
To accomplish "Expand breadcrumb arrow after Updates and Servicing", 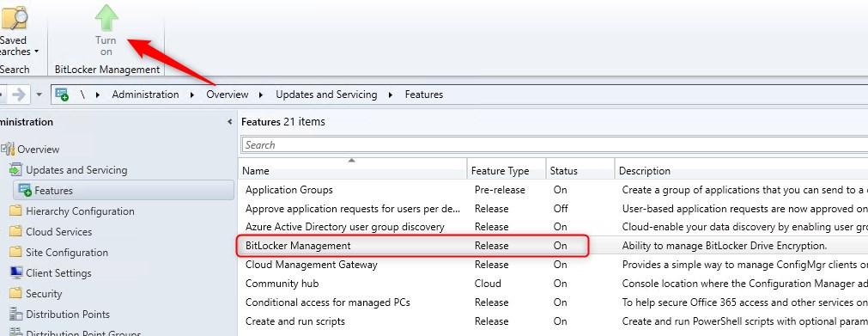I will [391, 95].
